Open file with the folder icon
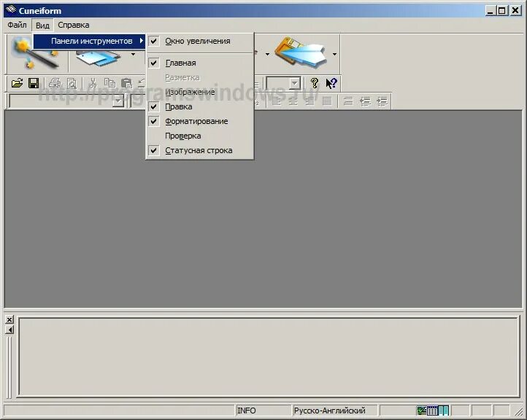 click(x=17, y=83)
